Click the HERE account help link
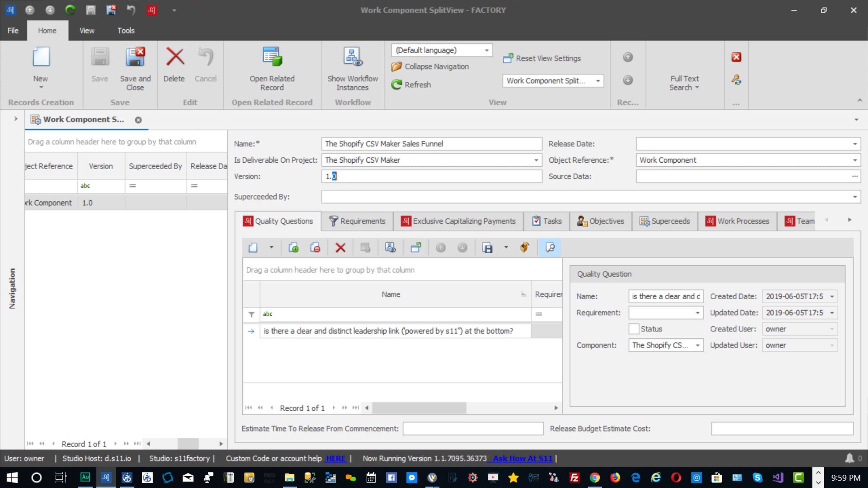The width and height of the screenshot is (868, 488). [335, 458]
